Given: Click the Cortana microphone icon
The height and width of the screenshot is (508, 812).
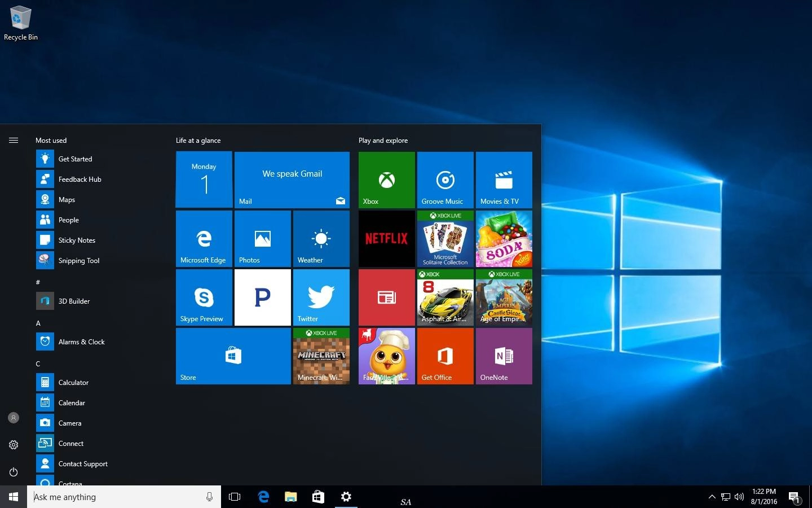Looking at the screenshot, I should 209,497.
